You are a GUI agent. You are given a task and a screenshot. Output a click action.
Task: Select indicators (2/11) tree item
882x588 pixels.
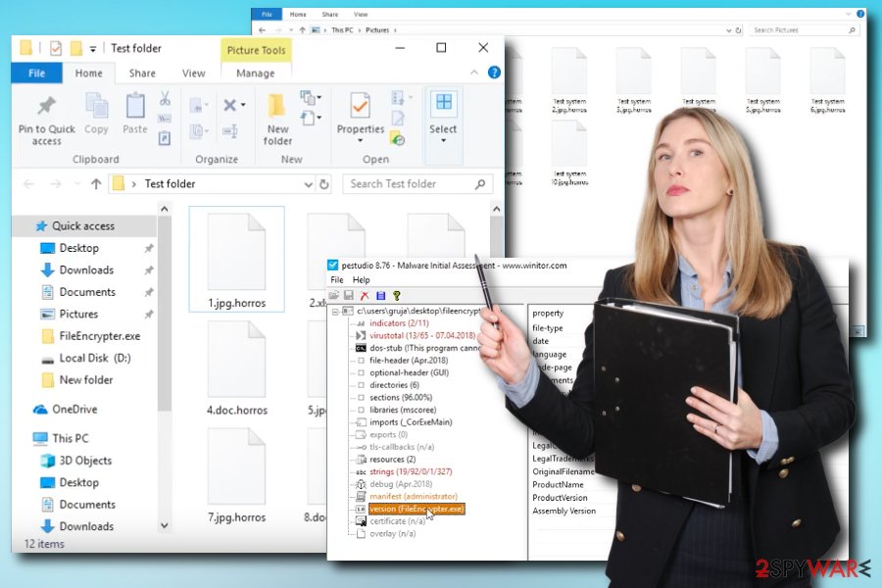(x=399, y=323)
